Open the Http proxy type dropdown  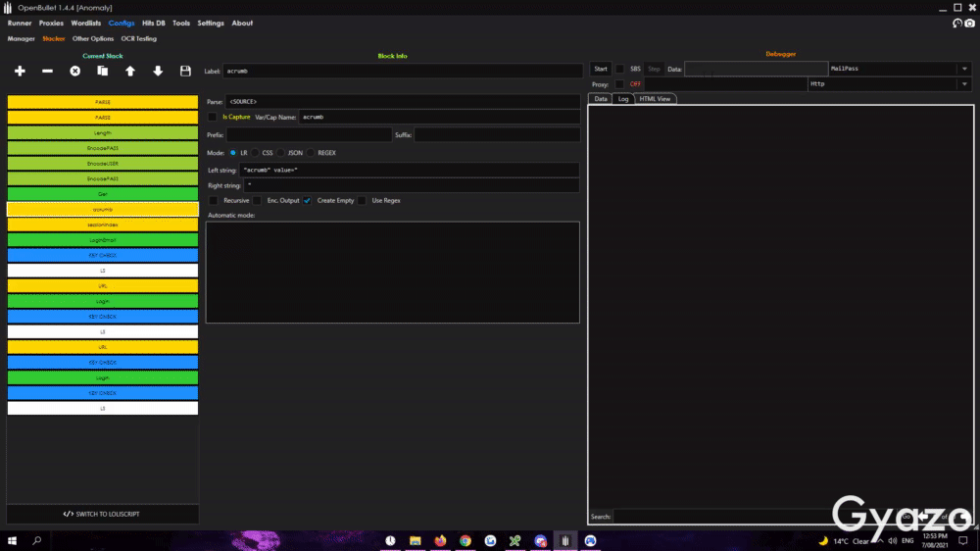pos(891,83)
